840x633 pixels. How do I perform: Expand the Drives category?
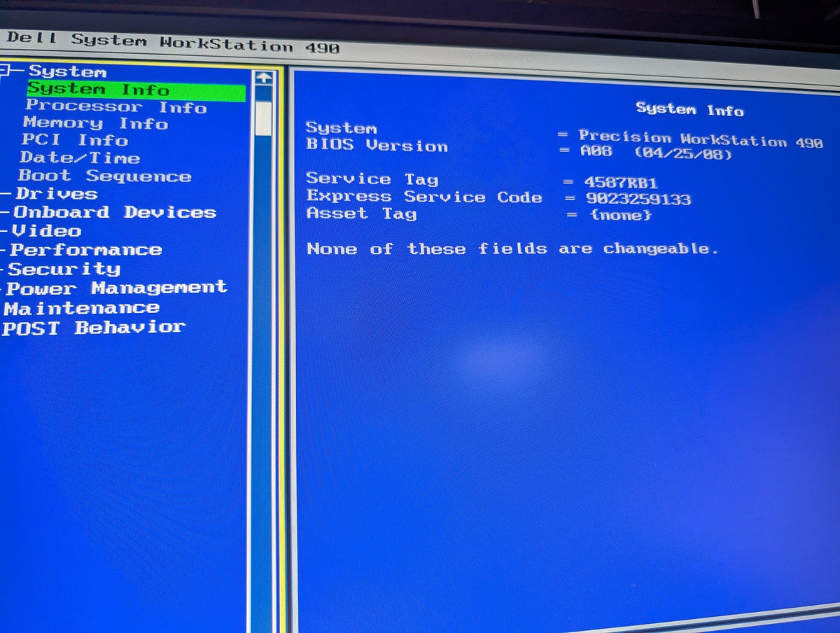point(57,193)
